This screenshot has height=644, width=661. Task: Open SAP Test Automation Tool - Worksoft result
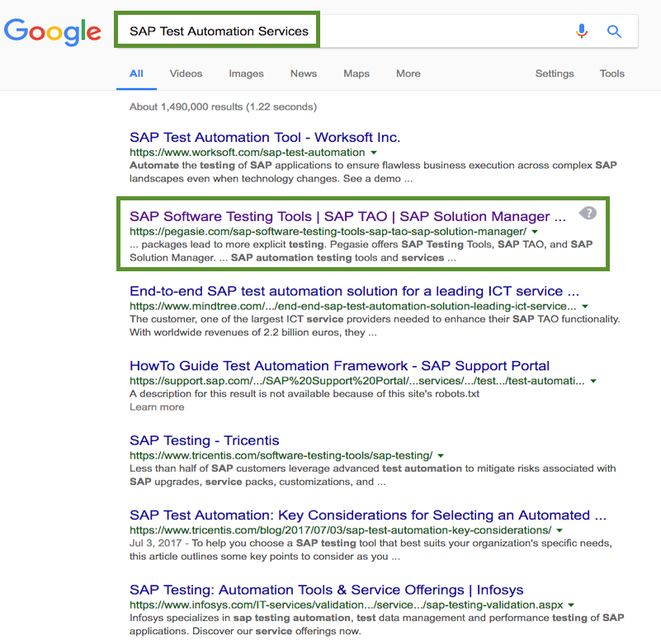pyautogui.click(x=265, y=138)
